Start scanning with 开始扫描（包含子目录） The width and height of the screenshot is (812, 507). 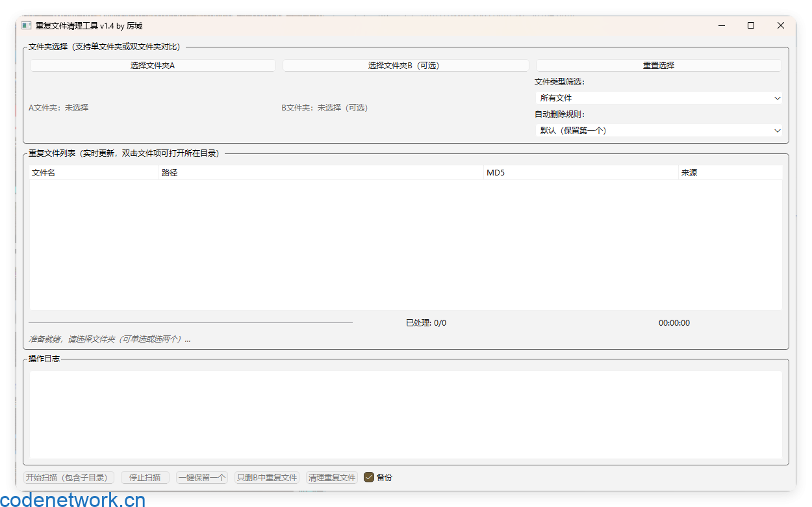point(68,476)
